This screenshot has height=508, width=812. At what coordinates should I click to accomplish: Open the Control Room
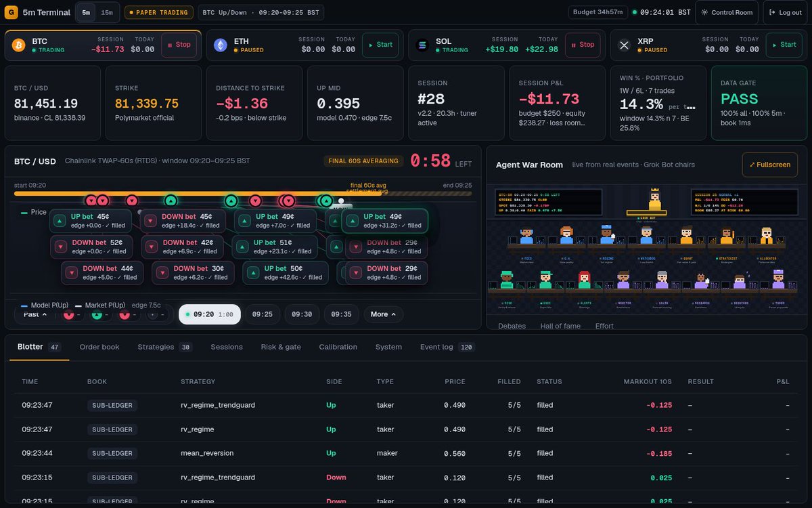727,12
